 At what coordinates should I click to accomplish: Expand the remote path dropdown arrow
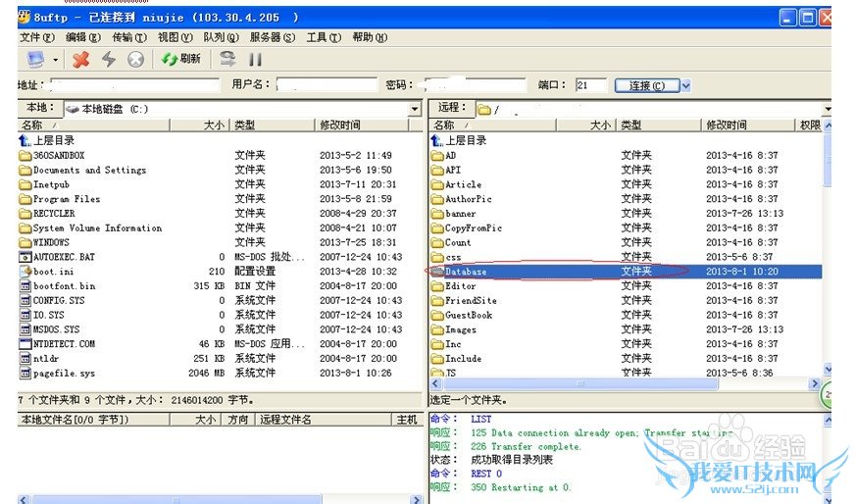827,109
